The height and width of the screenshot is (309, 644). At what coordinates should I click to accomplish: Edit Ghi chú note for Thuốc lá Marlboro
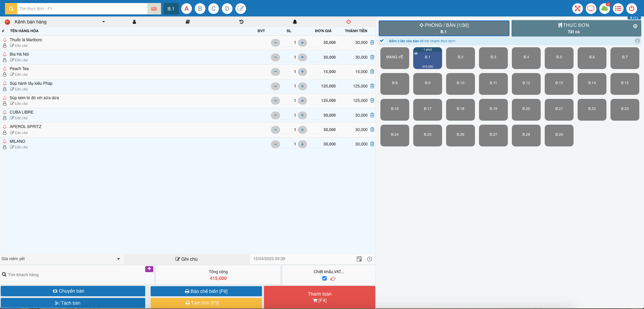coord(19,46)
